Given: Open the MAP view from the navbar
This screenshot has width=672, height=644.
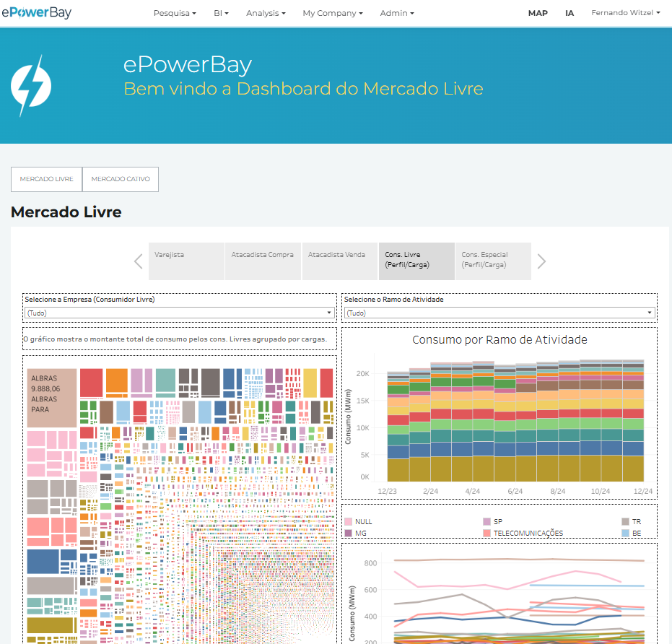Looking at the screenshot, I should (538, 12).
